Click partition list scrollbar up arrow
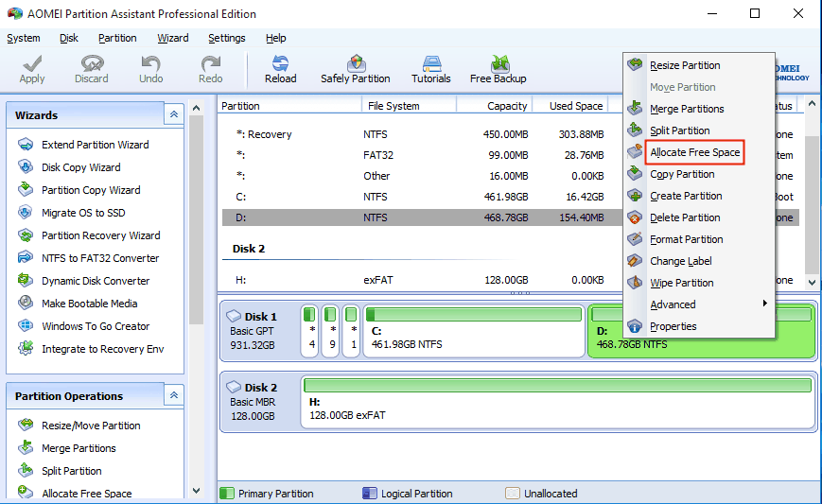The image size is (822, 504). pyautogui.click(x=812, y=104)
